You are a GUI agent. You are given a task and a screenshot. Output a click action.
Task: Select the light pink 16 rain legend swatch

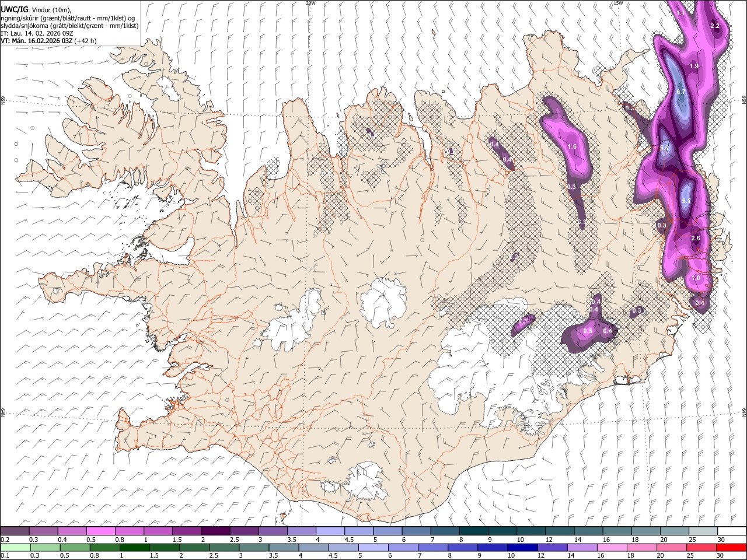pyautogui.click(x=612, y=547)
